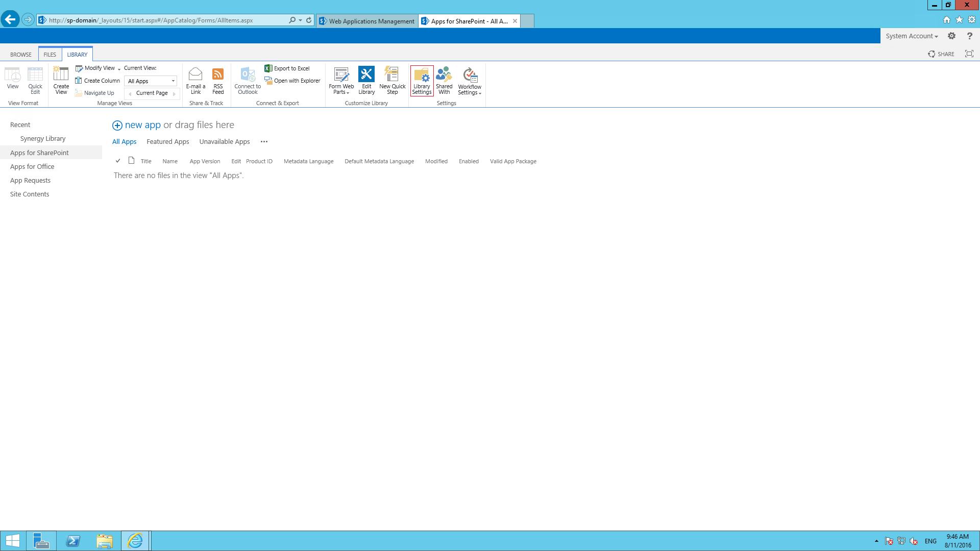The width and height of the screenshot is (980, 551).
Task: Click Export to Excel
Action: pyautogui.click(x=287, y=68)
